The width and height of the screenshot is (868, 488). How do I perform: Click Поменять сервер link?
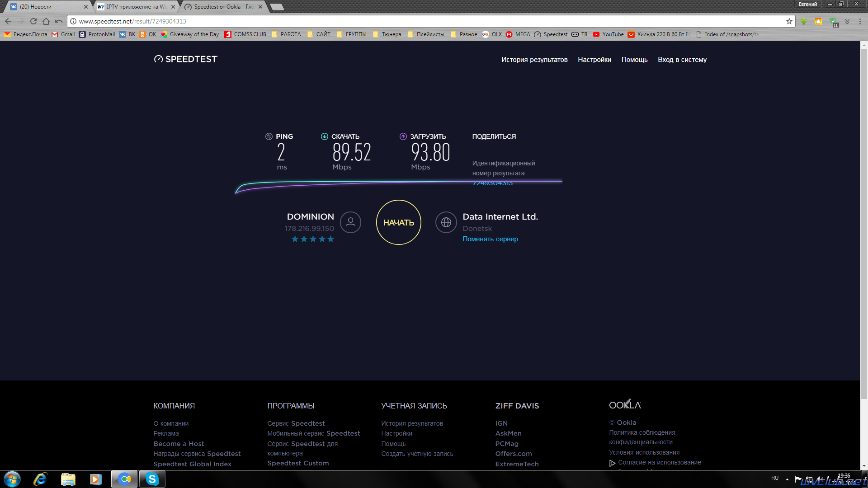click(490, 239)
